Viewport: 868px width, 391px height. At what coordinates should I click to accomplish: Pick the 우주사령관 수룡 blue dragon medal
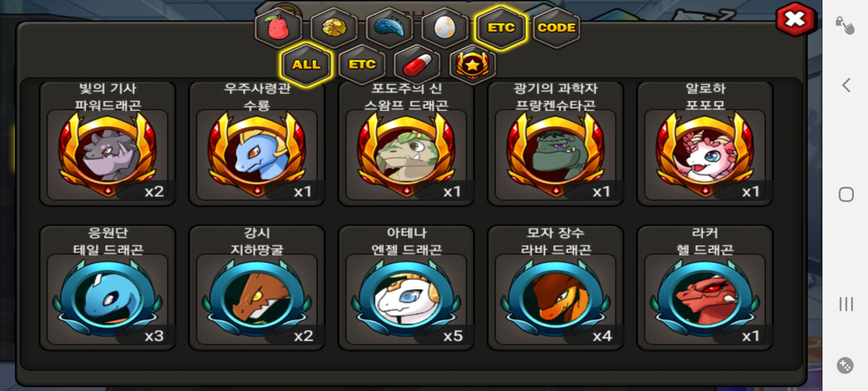point(257,144)
